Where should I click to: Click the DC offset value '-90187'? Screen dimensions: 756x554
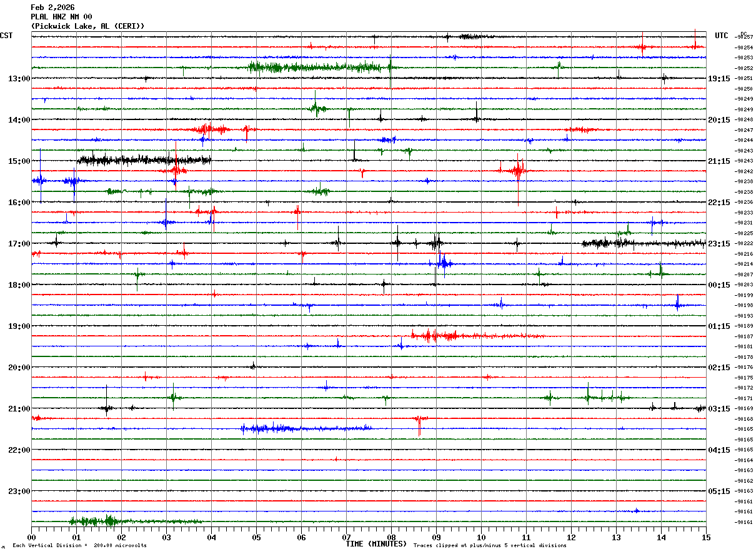click(x=744, y=336)
